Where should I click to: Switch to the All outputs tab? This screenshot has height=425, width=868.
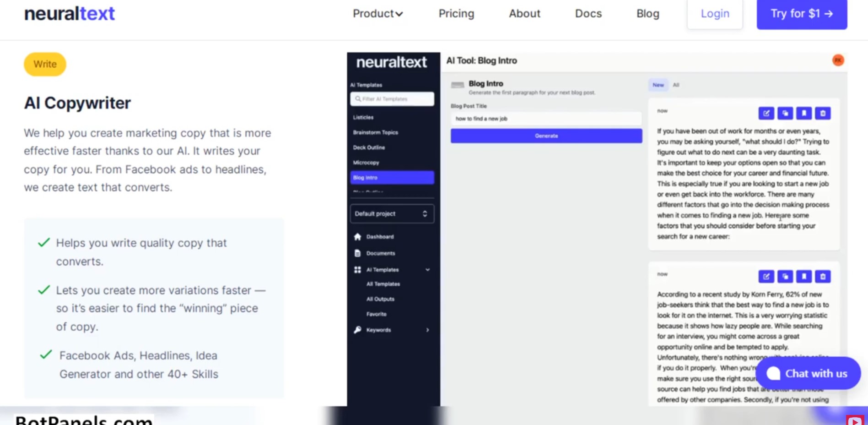[676, 85]
